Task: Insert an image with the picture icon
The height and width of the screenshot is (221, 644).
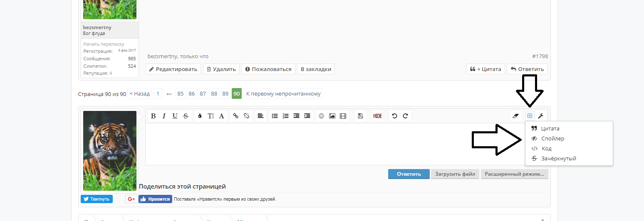Action: (332, 116)
